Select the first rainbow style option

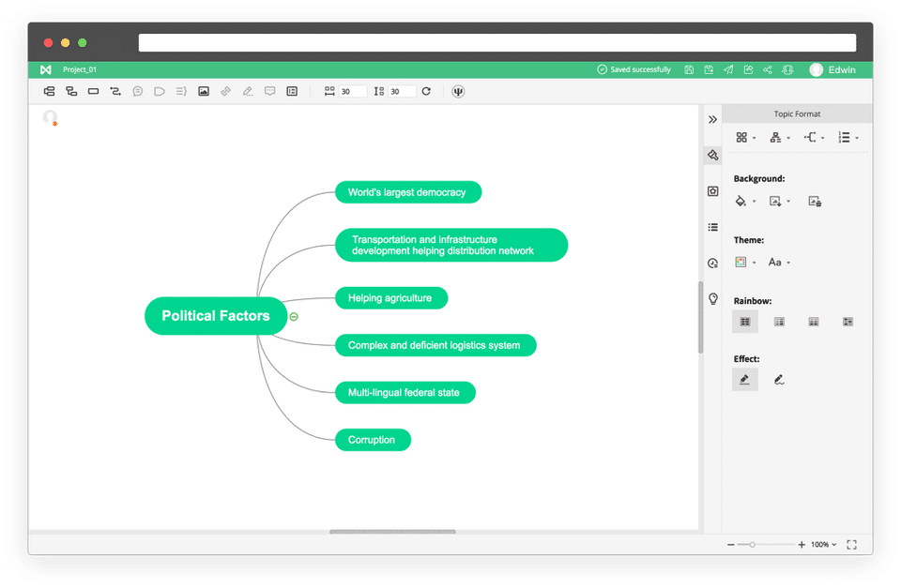point(745,322)
